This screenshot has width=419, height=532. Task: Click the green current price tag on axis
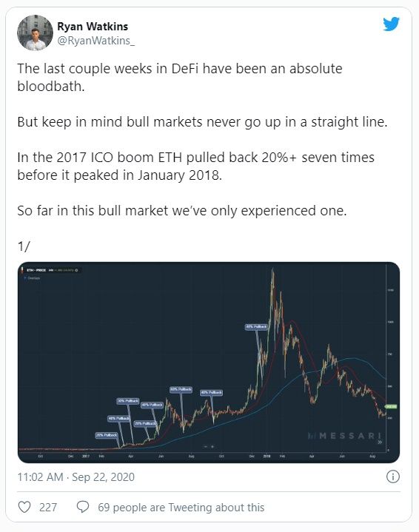[391, 406]
